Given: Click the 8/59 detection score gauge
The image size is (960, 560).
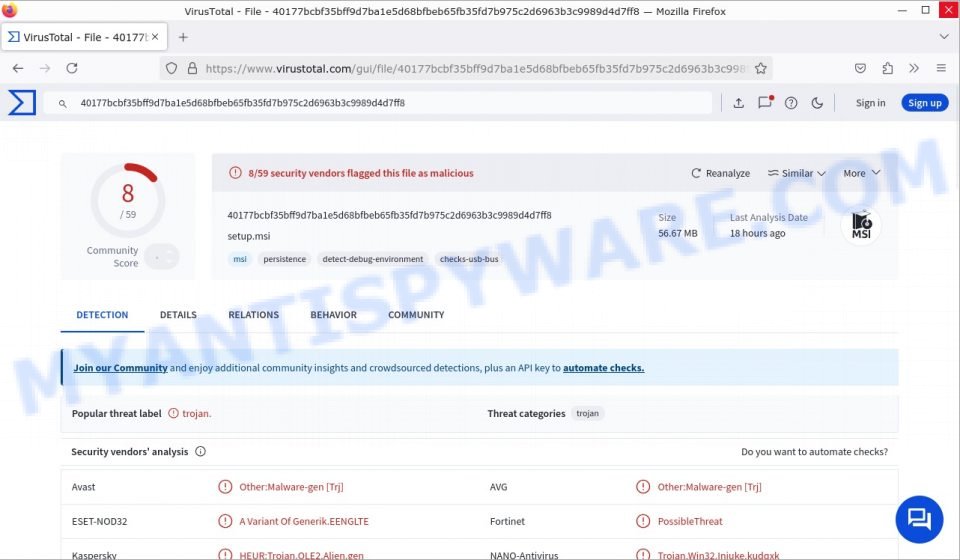Looking at the screenshot, I should pyautogui.click(x=128, y=200).
